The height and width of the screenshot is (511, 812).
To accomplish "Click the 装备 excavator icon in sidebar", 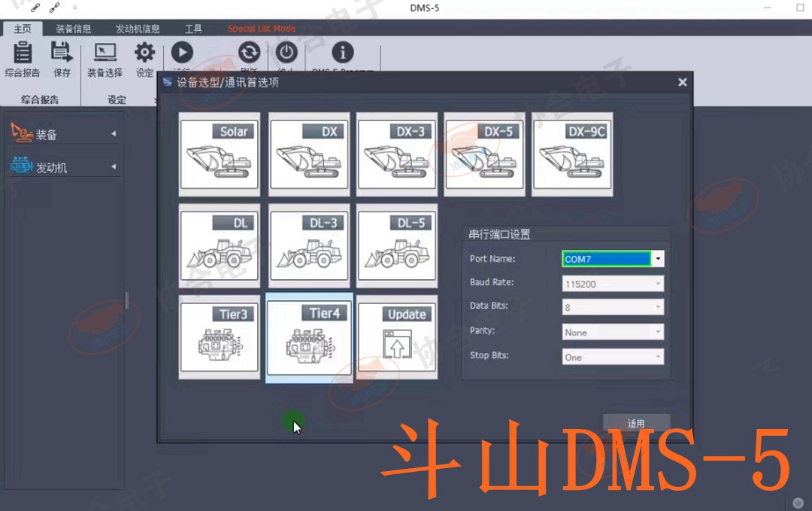I will click(22, 132).
